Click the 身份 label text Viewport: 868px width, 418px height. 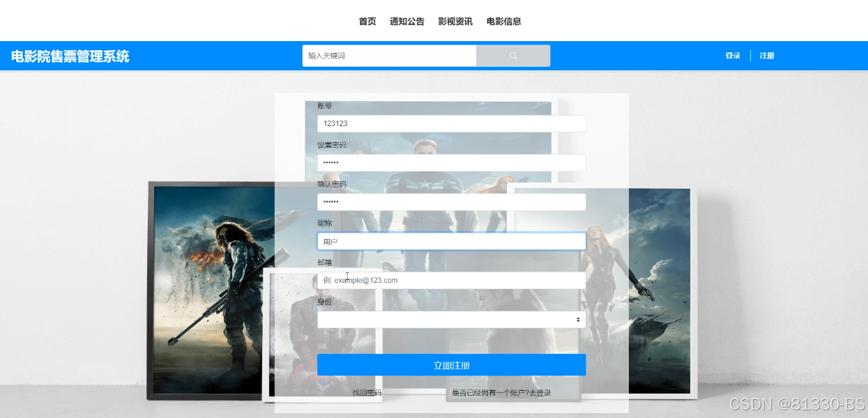click(x=325, y=302)
